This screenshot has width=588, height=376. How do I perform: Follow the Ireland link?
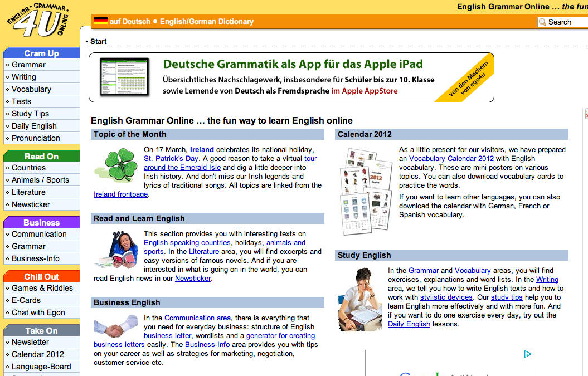pos(202,150)
